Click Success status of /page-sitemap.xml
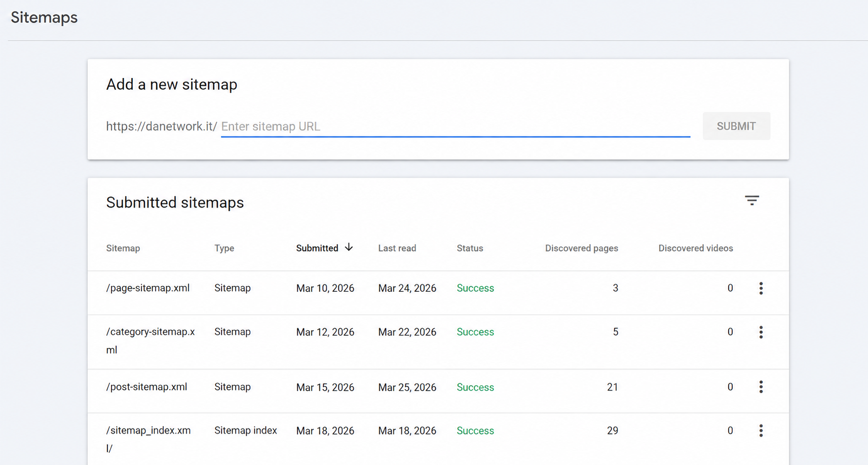The height and width of the screenshot is (465, 868). 475,288
